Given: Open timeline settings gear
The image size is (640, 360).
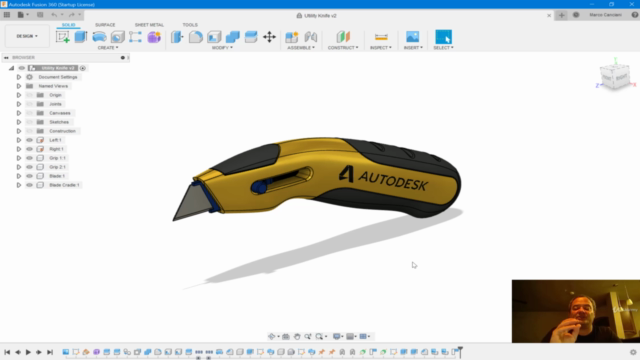Looking at the screenshot, I should (x=633, y=352).
